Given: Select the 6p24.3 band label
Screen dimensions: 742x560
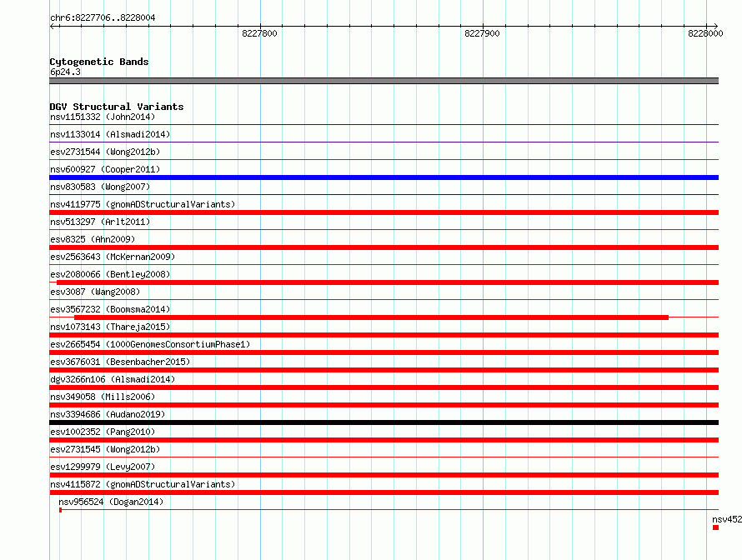Looking at the screenshot, I should 65,72.
